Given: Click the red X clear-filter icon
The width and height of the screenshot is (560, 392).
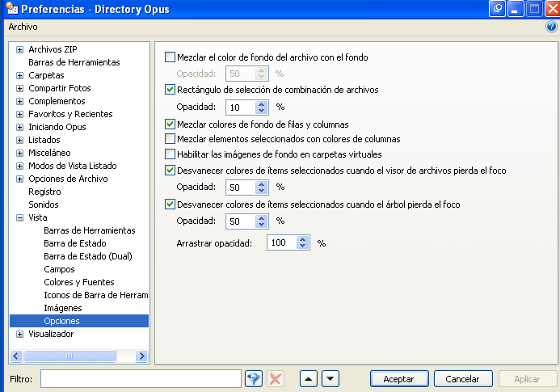Looking at the screenshot, I should pos(276,379).
